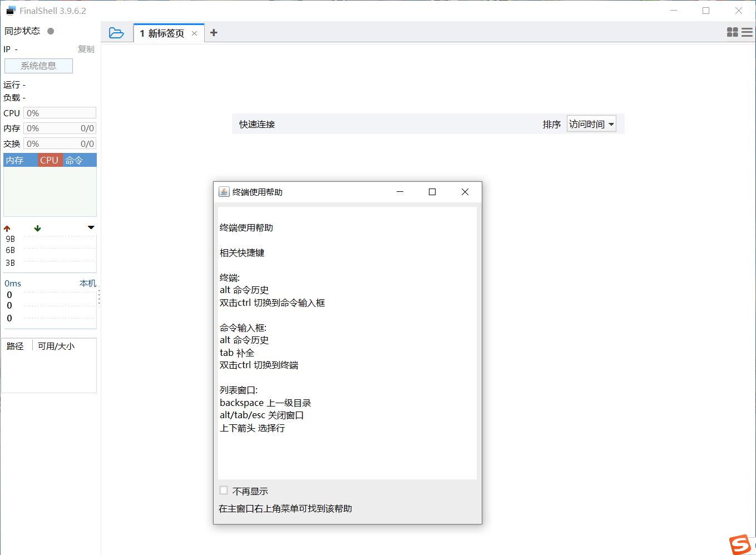Click the download speed down-arrow icon

(x=37, y=228)
